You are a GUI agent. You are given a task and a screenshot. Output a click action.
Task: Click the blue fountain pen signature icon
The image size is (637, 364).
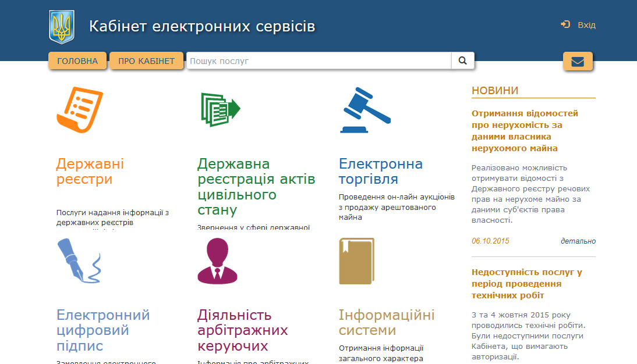point(79,260)
